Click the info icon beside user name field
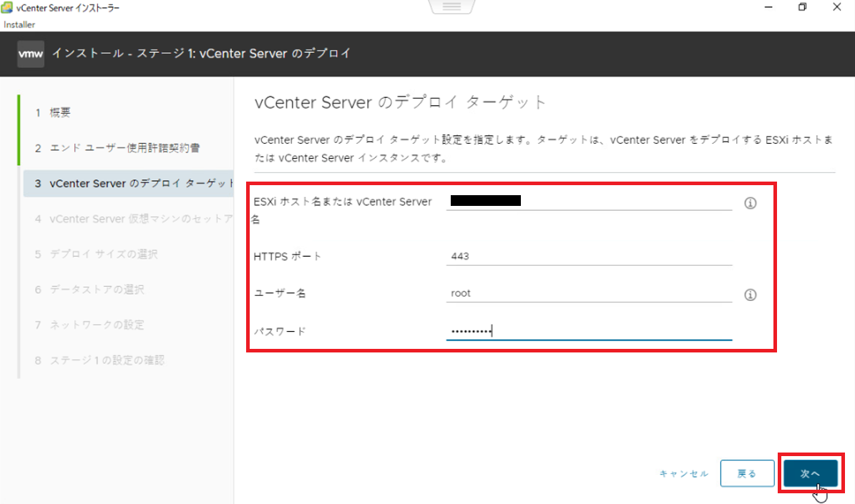This screenshot has height=504, width=855. point(750,295)
